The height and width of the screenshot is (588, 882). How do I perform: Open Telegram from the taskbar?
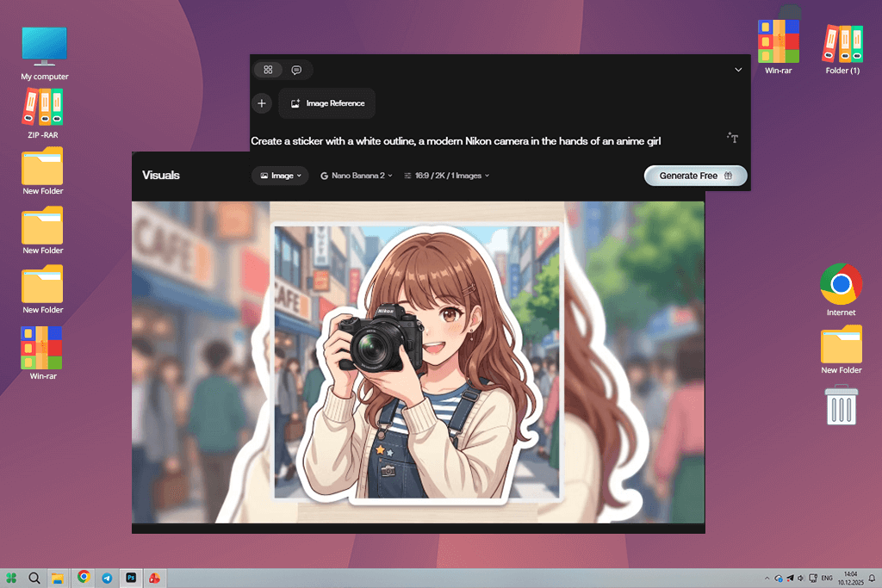pyautogui.click(x=107, y=578)
